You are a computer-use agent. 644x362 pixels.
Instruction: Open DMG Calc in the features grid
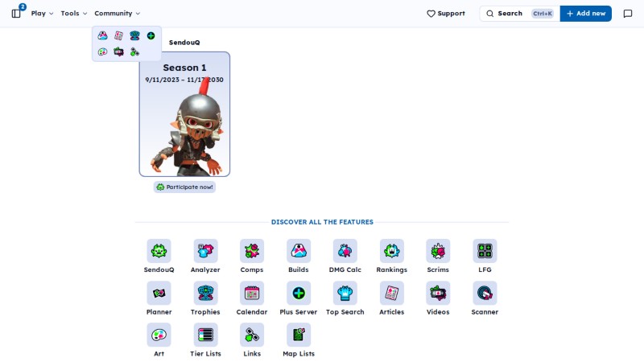click(345, 256)
